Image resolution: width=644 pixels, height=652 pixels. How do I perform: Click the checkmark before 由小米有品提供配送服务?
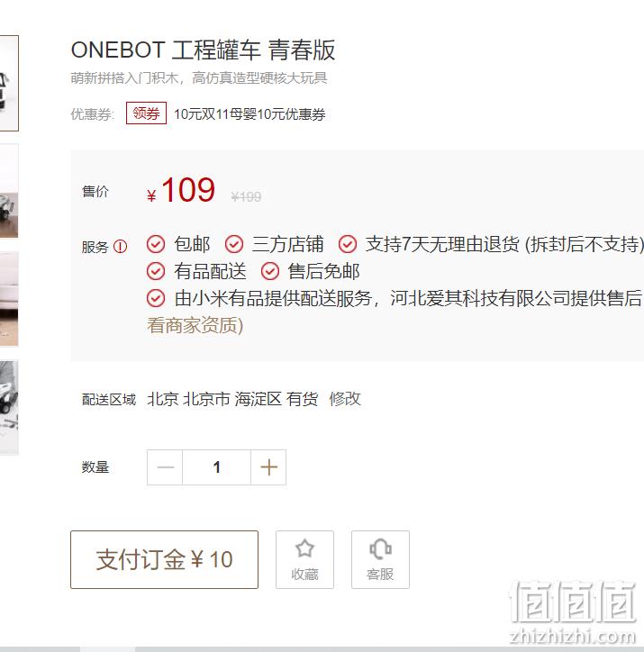[x=156, y=299]
